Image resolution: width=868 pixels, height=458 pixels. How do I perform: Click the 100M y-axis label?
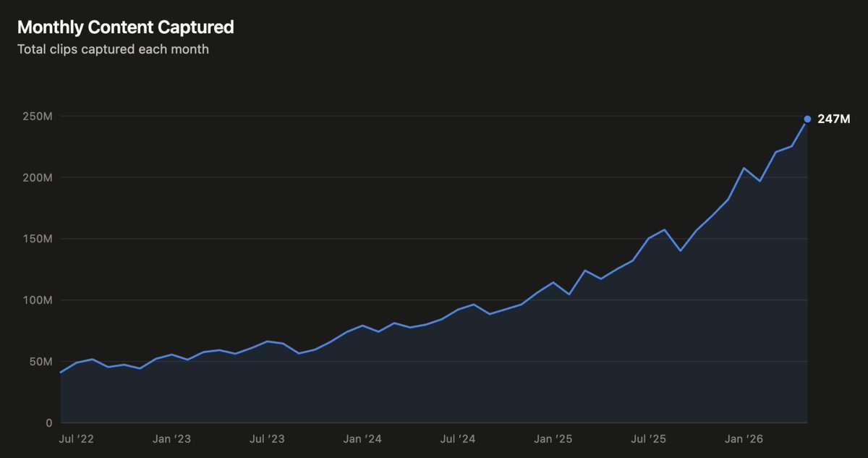pyautogui.click(x=37, y=300)
